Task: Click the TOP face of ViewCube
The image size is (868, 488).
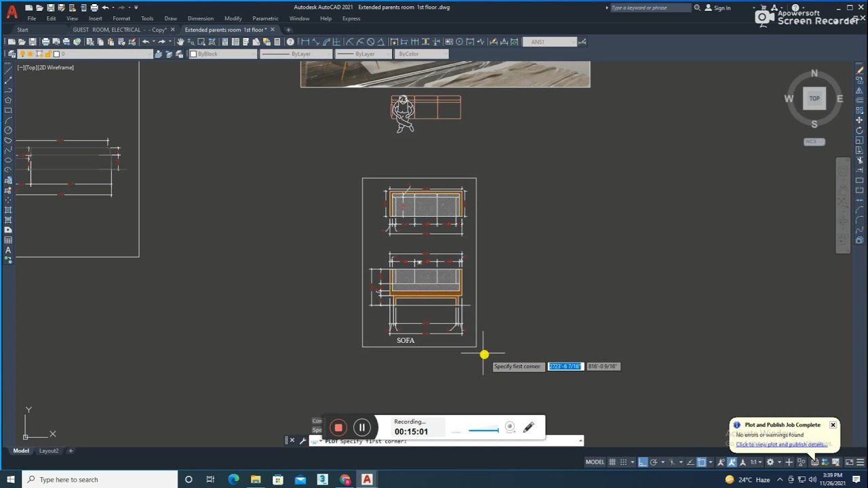Action: coord(814,98)
